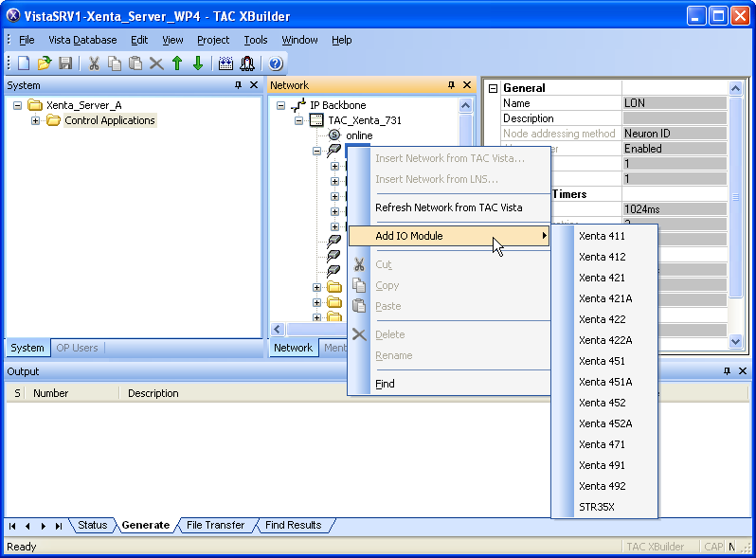Choose Find in the context menu
This screenshot has height=558, width=756.
click(449, 384)
